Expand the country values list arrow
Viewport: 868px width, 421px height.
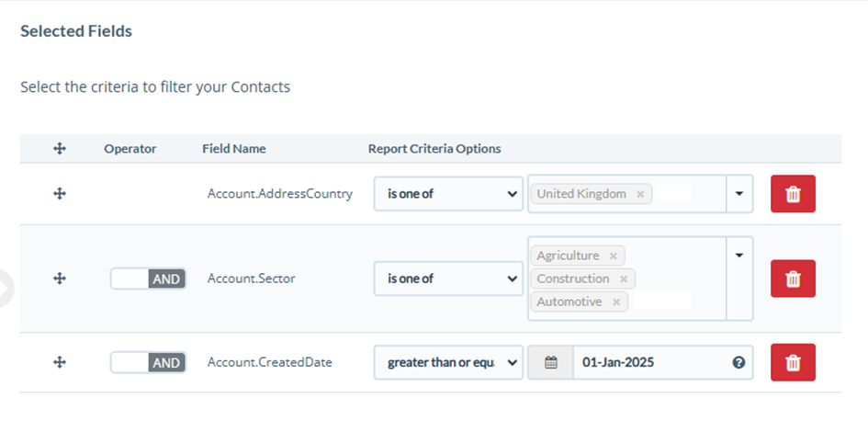point(739,194)
